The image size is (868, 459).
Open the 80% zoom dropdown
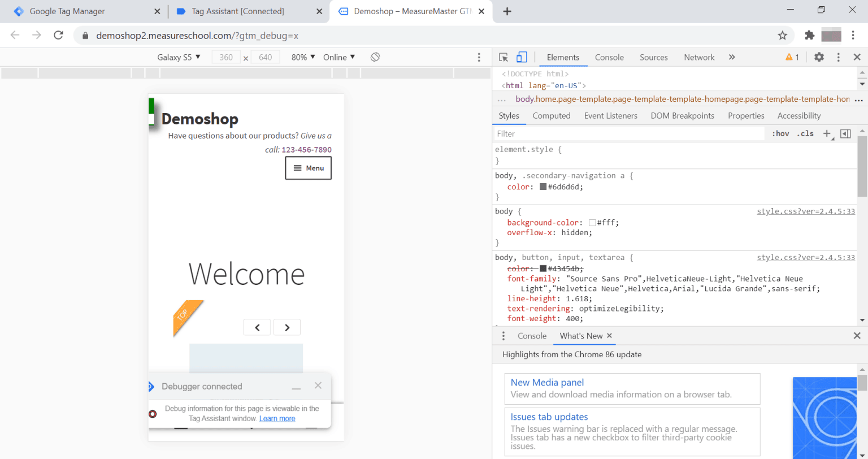303,57
